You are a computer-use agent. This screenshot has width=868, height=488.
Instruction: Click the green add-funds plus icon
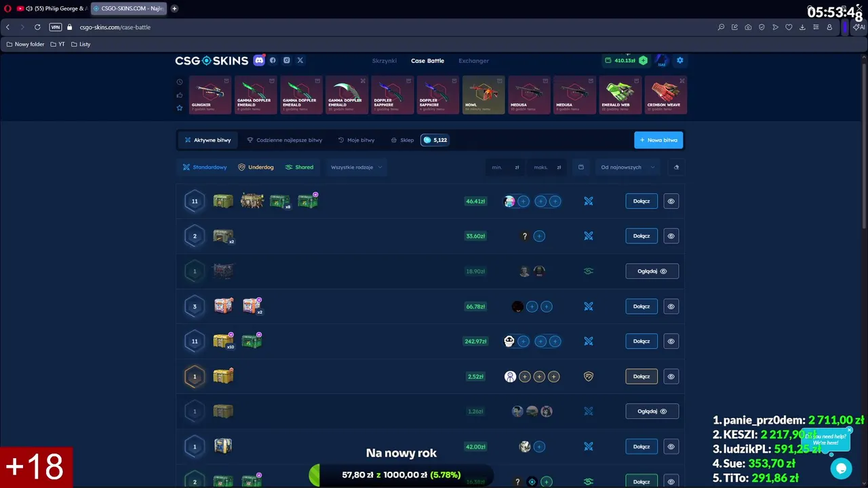[x=643, y=60]
